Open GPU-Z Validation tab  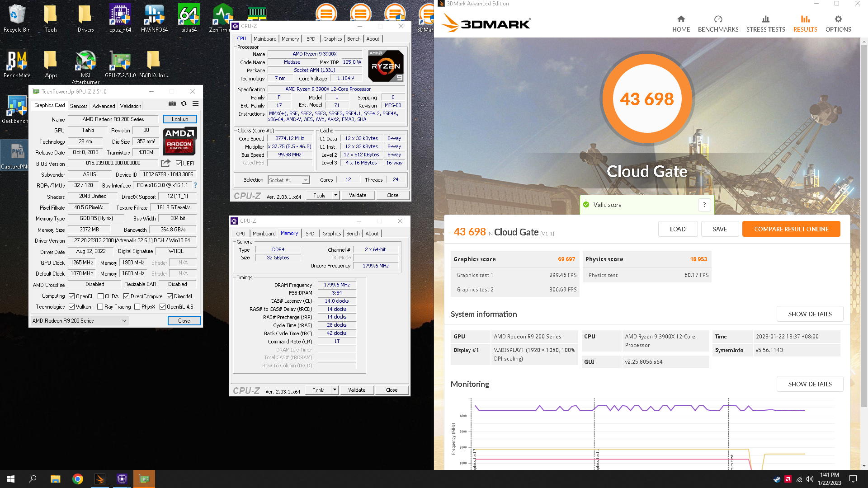(x=131, y=106)
